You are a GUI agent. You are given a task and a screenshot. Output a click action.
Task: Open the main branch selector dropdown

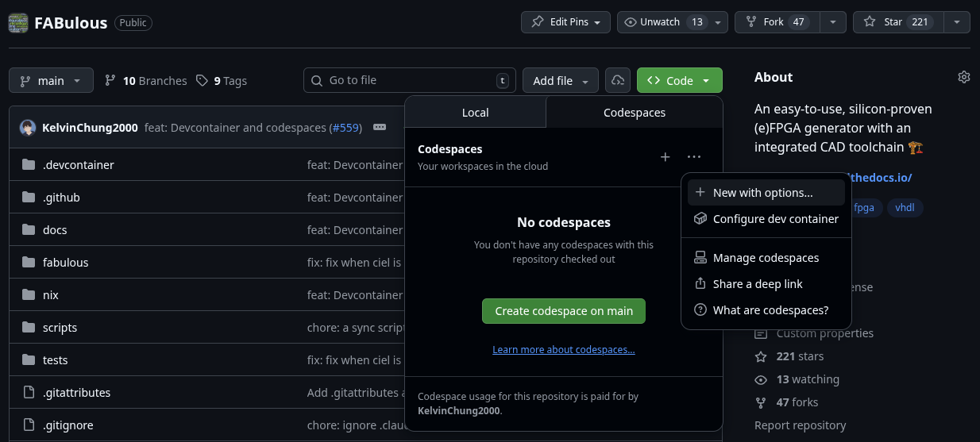pos(51,80)
